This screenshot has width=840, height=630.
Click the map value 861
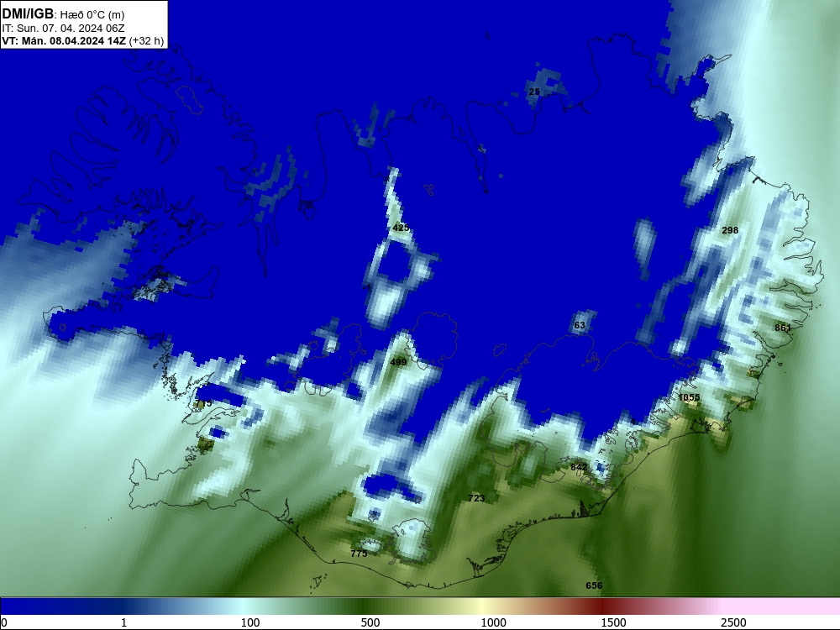782,328
